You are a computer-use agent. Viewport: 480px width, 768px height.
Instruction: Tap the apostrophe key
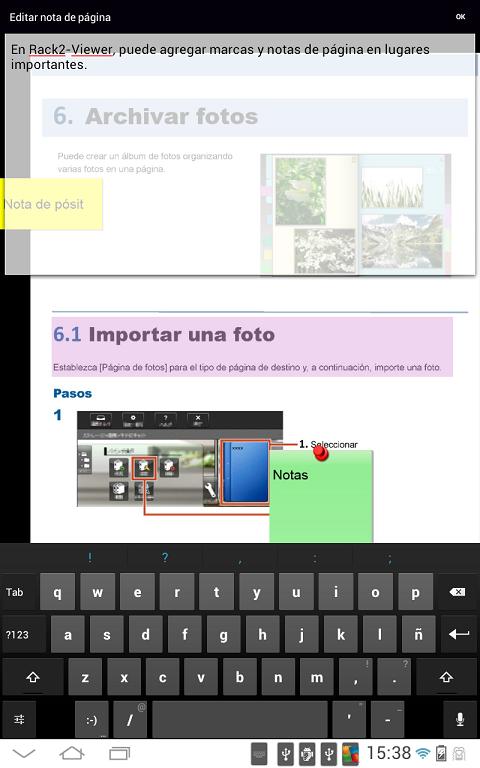tap(349, 720)
